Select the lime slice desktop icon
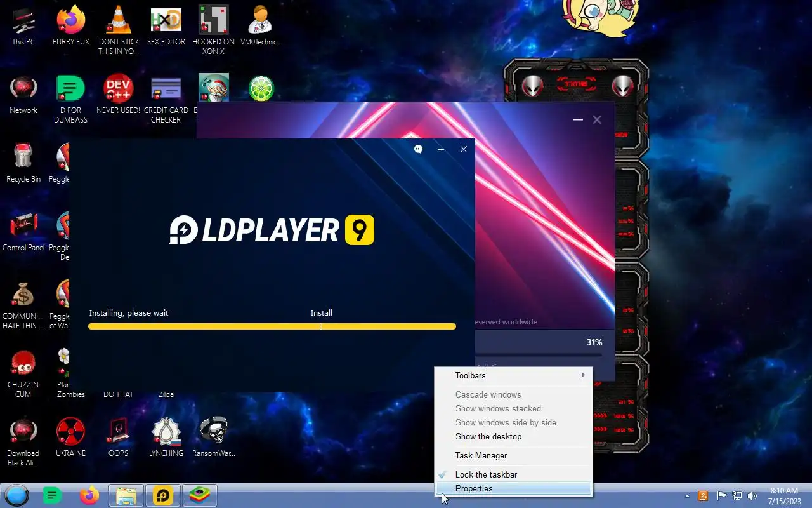The image size is (812, 508). coord(261,88)
